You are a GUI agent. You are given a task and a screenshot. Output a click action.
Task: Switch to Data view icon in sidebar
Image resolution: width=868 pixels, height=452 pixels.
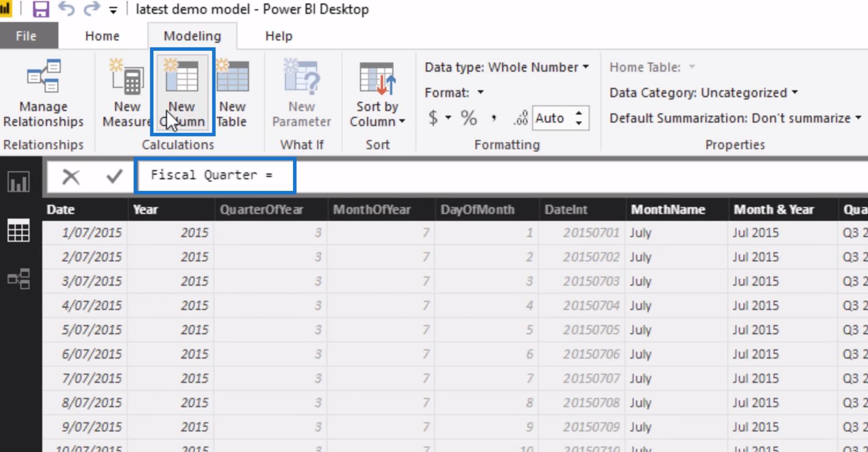[19, 231]
